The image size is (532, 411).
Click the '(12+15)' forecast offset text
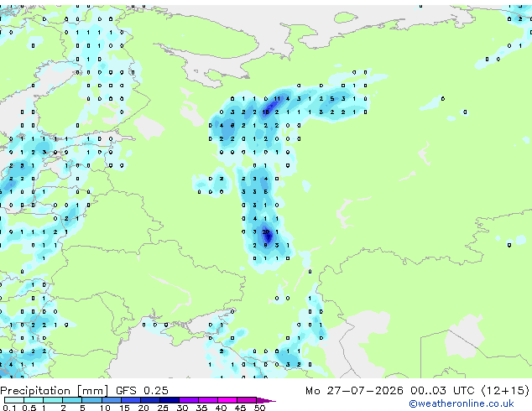pos(505,391)
